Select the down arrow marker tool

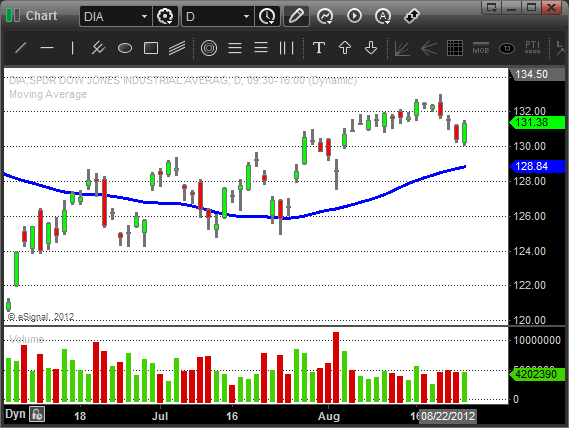click(371, 48)
